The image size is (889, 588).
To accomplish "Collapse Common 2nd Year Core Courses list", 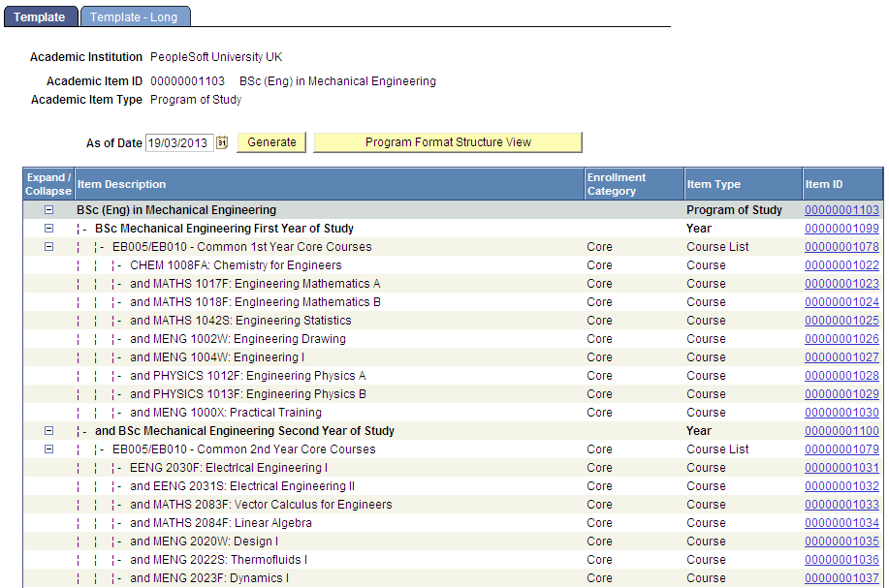I will tap(48, 449).
